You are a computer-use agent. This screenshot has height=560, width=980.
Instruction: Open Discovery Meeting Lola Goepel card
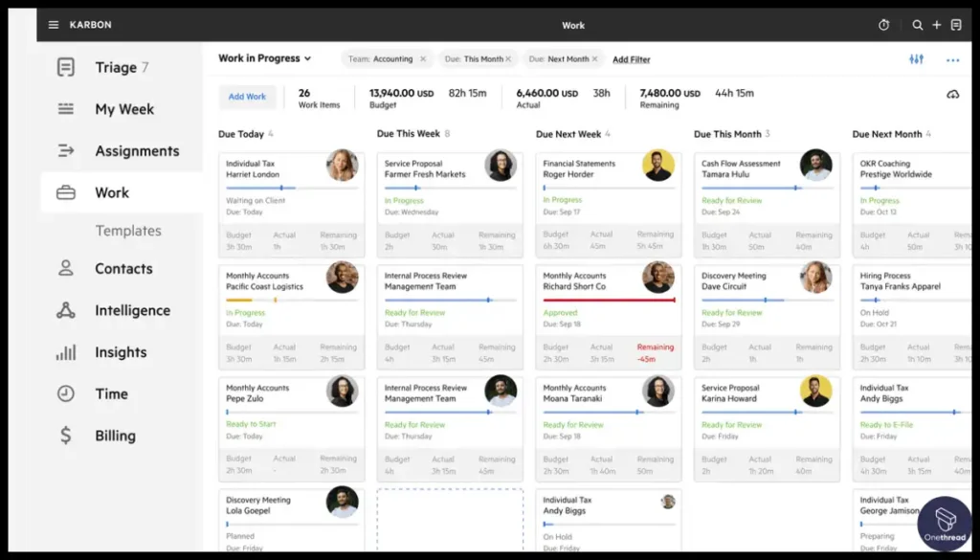292,520
